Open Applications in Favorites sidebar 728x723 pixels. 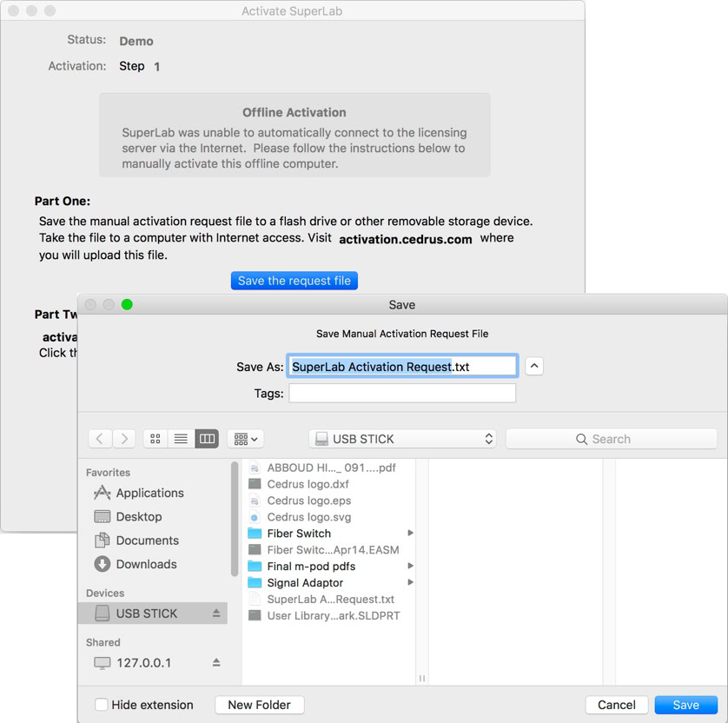[x=149, y=493]
